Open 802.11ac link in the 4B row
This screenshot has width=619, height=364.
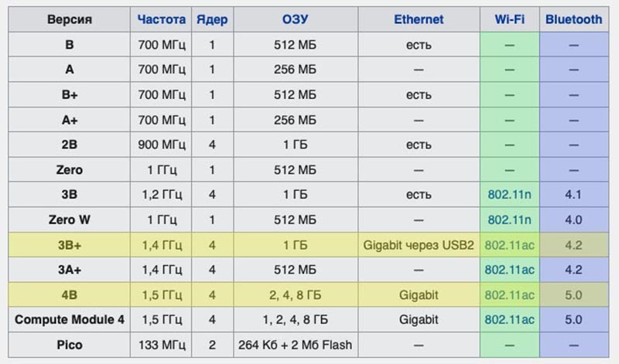click(510, 295)
